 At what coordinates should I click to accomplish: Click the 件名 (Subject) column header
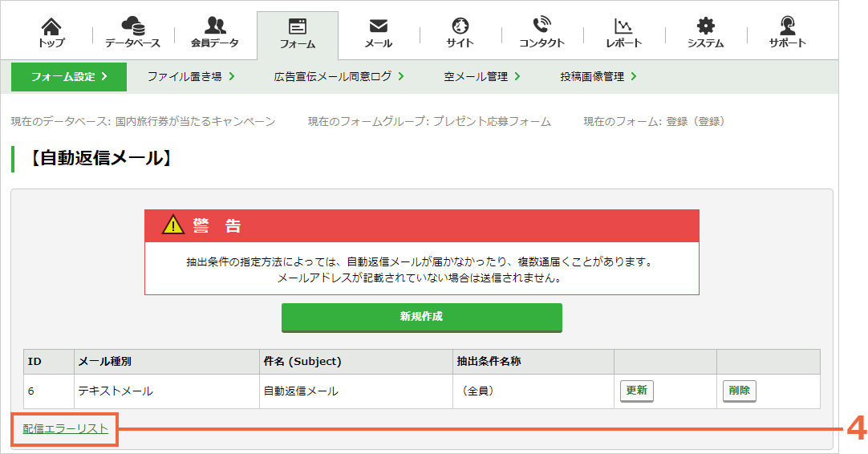[x=356, y=362]
